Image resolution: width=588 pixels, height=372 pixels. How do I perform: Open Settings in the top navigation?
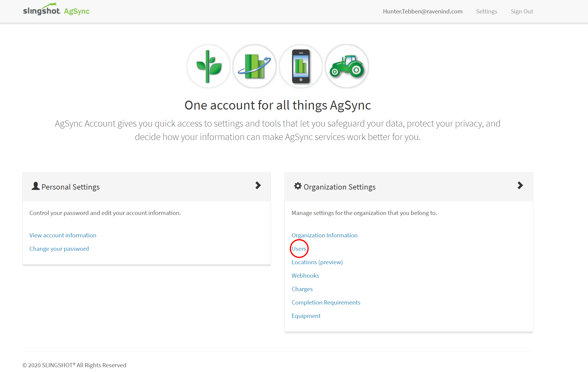click(x=486, y=11)
